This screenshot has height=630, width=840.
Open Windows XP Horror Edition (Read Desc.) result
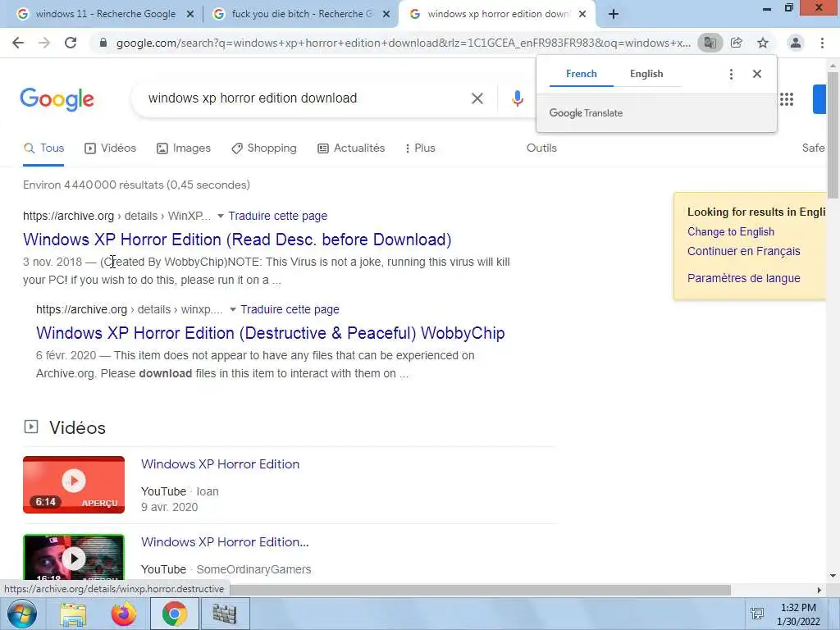click(x=237, y=240)
